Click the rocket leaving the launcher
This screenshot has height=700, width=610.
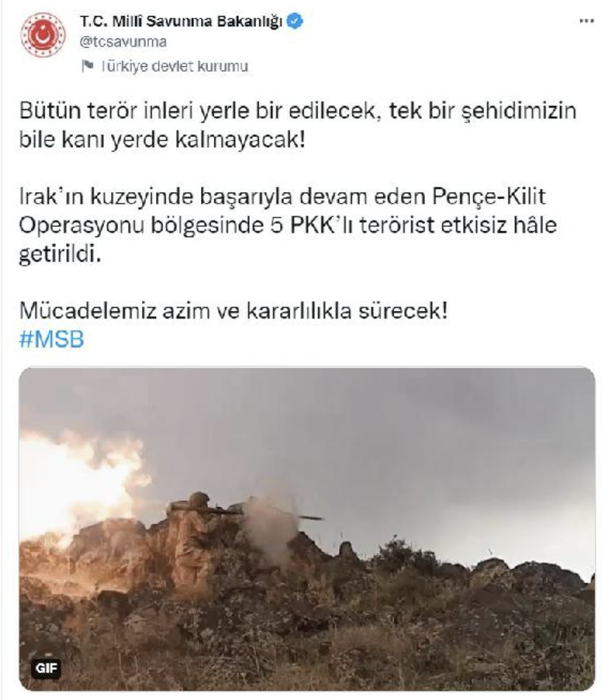point(309,518)
